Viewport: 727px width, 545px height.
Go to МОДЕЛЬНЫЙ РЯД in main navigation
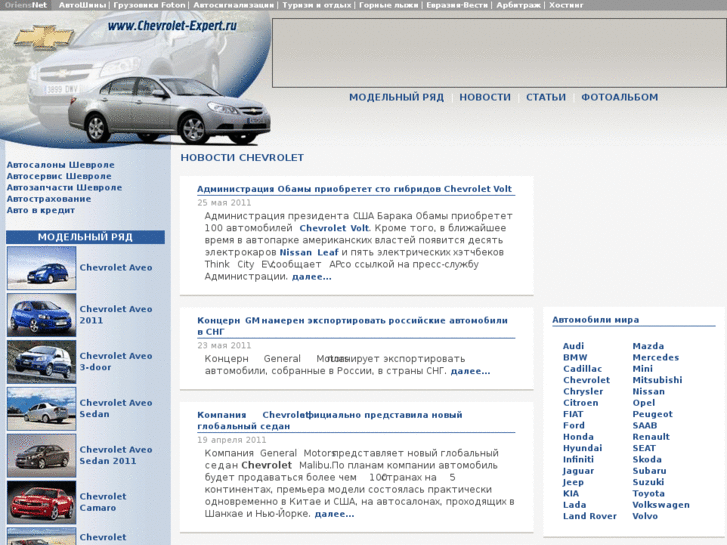point(396,97)
